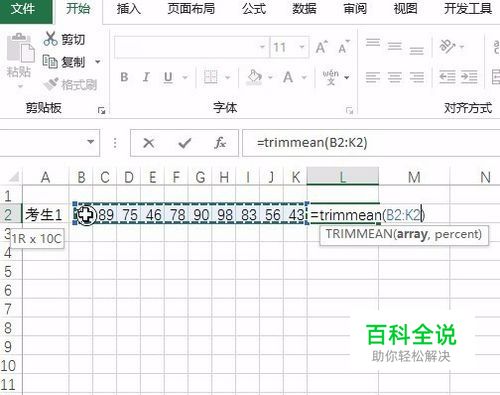Toggle Underline formatting
The width and height of the screenshot is (500, 395).
pos(168,77)
